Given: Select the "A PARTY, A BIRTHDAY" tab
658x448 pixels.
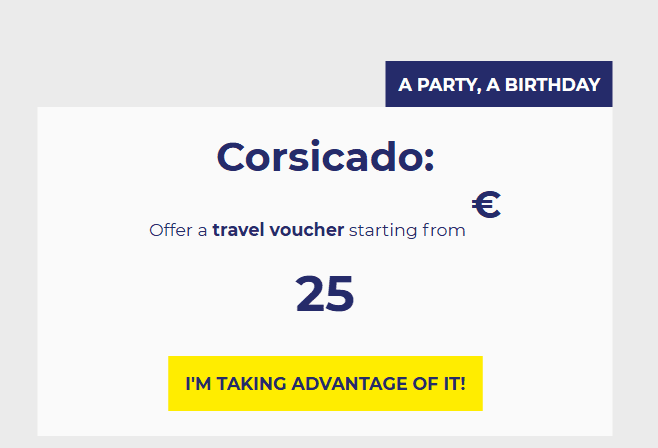Looking at the screenshot, I should point(499,85).
